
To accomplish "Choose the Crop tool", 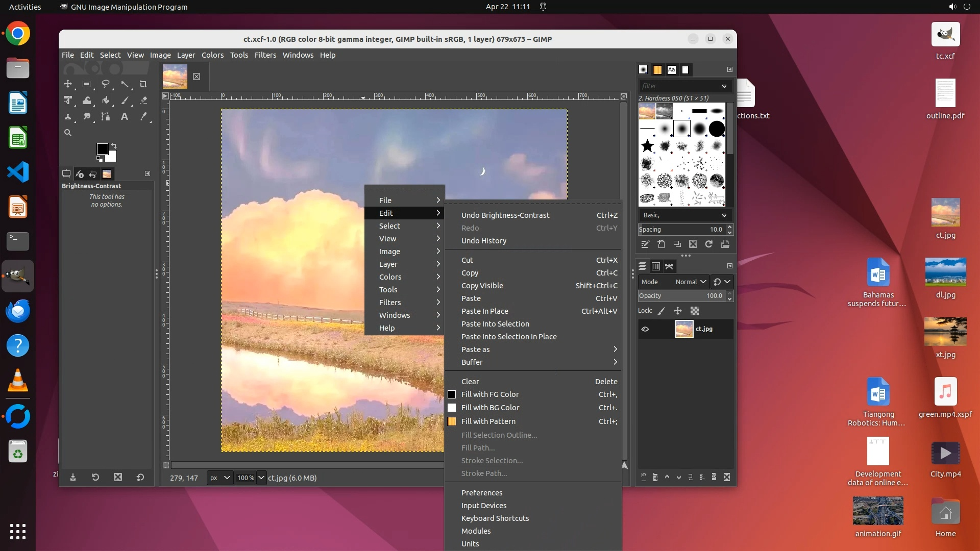I will 143,84.
